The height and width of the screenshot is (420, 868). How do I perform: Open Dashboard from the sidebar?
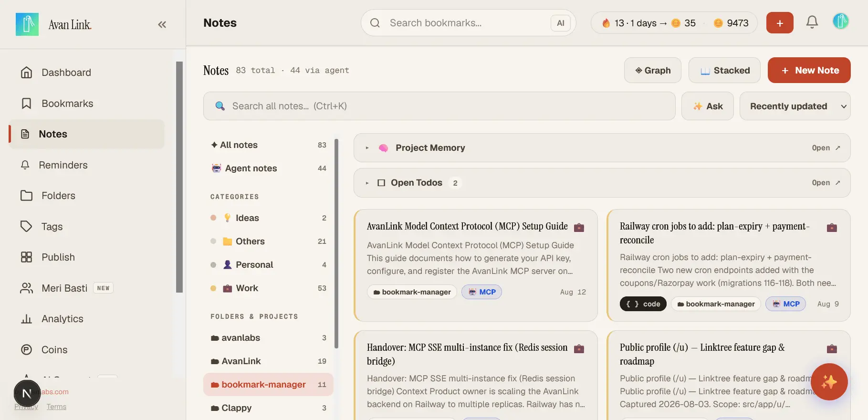tap(87, 73)
